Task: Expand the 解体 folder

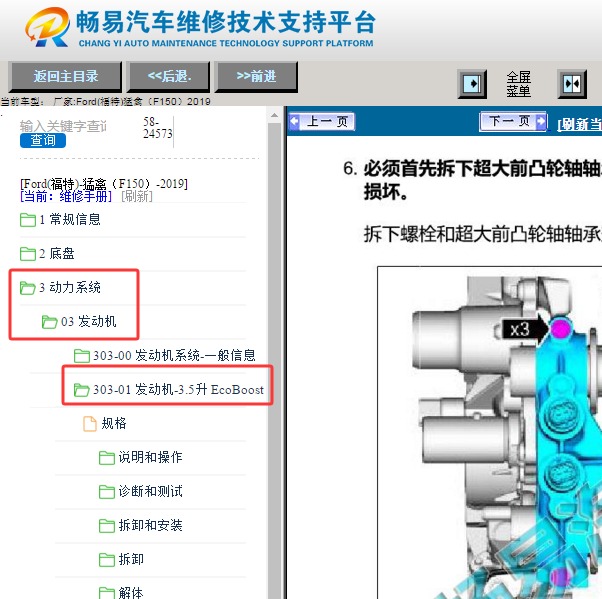Action: pyautogui.click(x=131, y=593)
